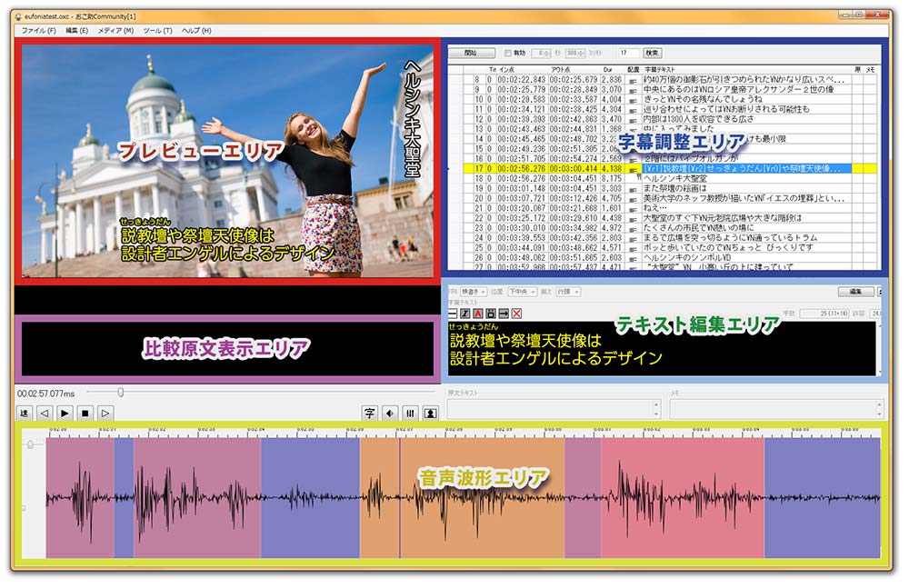The image size is (909, 588).
Task: Open the ファイル (F) menu
Action: pyautogui.click(x=38, y=31)
